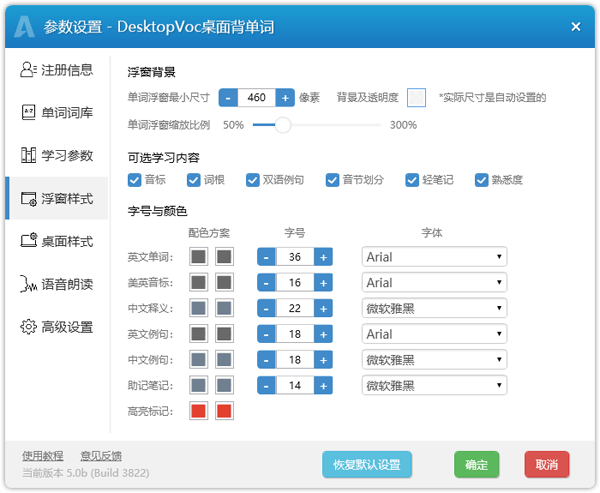Decrease the 中文例句 font size
The width and height of the screenshot is (600, 493).
click(x=266, y=360)
